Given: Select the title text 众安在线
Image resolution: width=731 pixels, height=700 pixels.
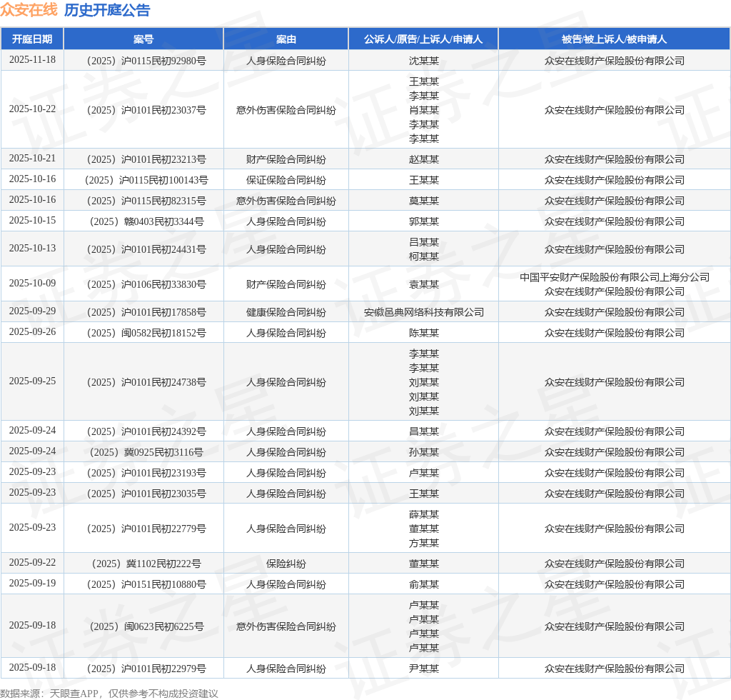Looking at the screenshot, I should [29, 10].
